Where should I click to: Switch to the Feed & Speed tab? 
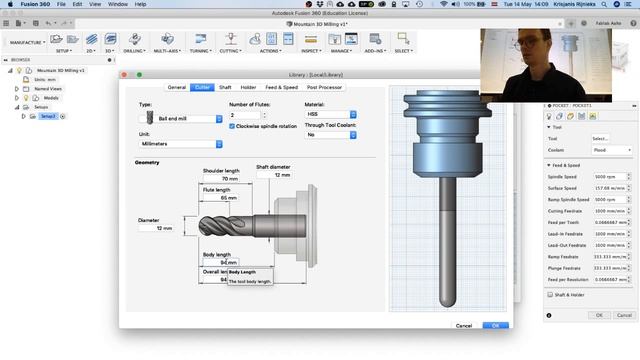tap(282, 87)
